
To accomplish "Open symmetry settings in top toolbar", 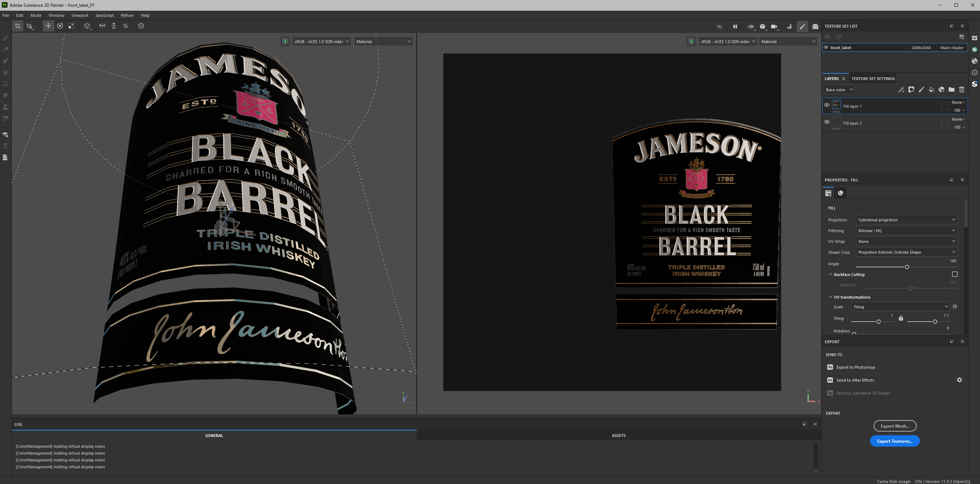I will (751, 27).
